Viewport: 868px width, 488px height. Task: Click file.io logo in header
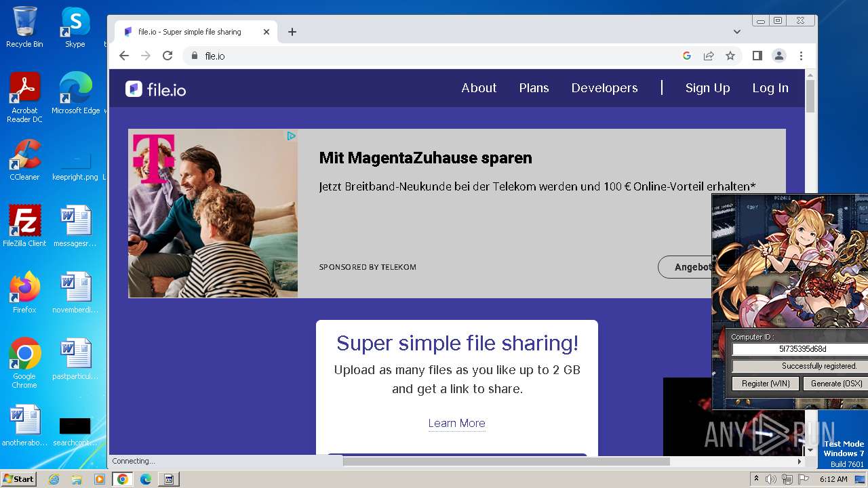[x=156, y=89]
